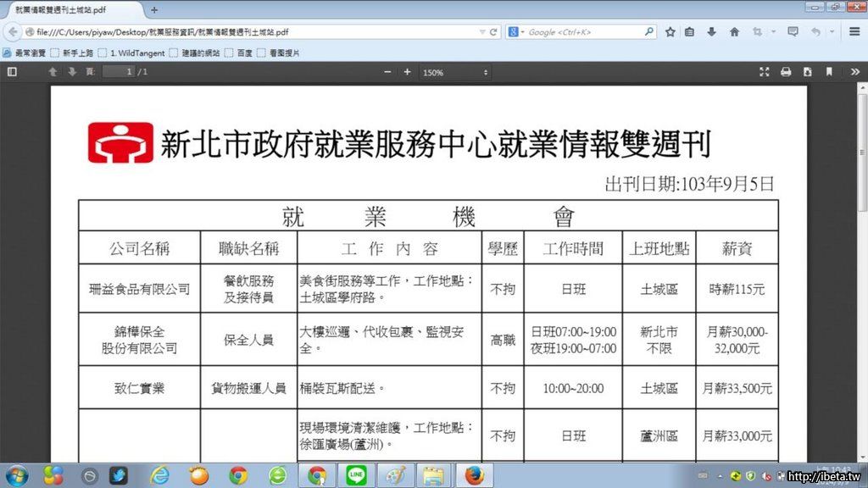Download the PDF file from viewer toolbar
Image resolution: width=868 pixels, height=488 pixels.
[808, 72]
